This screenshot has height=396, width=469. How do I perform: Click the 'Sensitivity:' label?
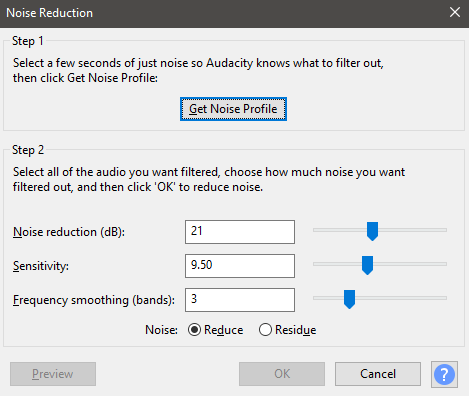coord(41,266)
